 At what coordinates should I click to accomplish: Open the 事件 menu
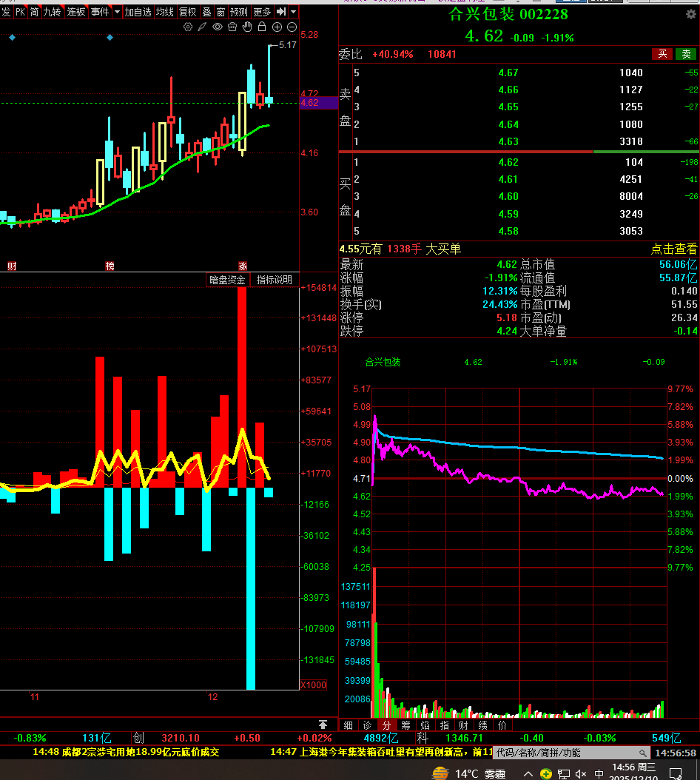click(x=100, y=11)
